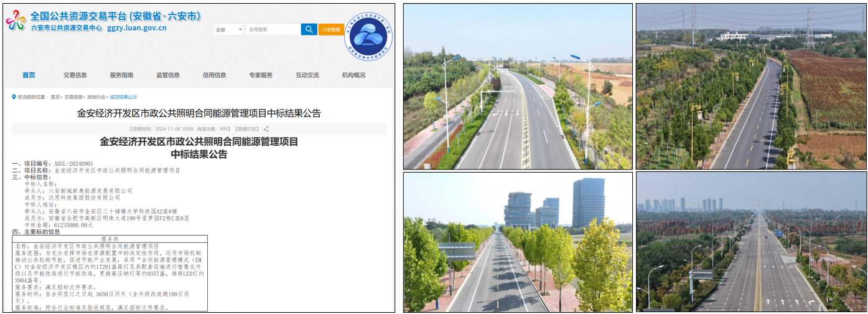Open the 交易信息 navigation menu
This screenshot has height=314, width=868.
pos(75,75)
